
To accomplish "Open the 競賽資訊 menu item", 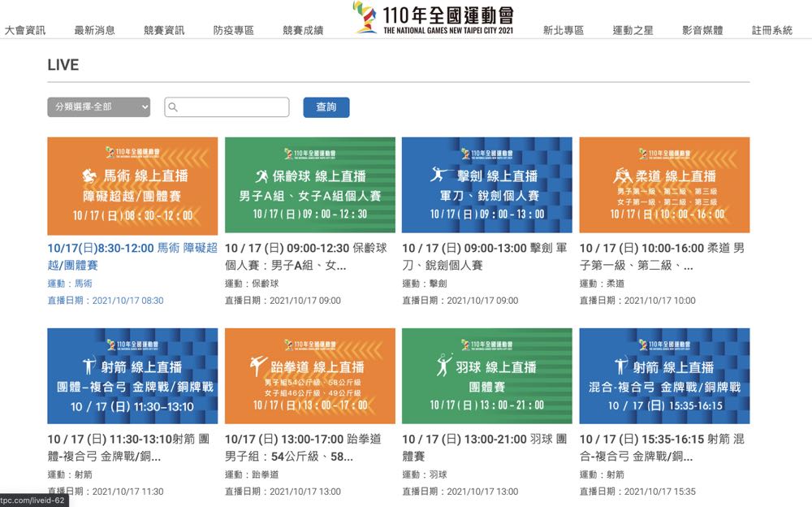I will [x=164, y=30].
